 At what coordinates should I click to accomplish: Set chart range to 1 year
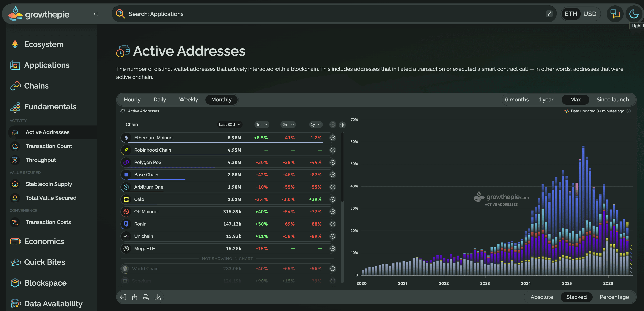546,99
